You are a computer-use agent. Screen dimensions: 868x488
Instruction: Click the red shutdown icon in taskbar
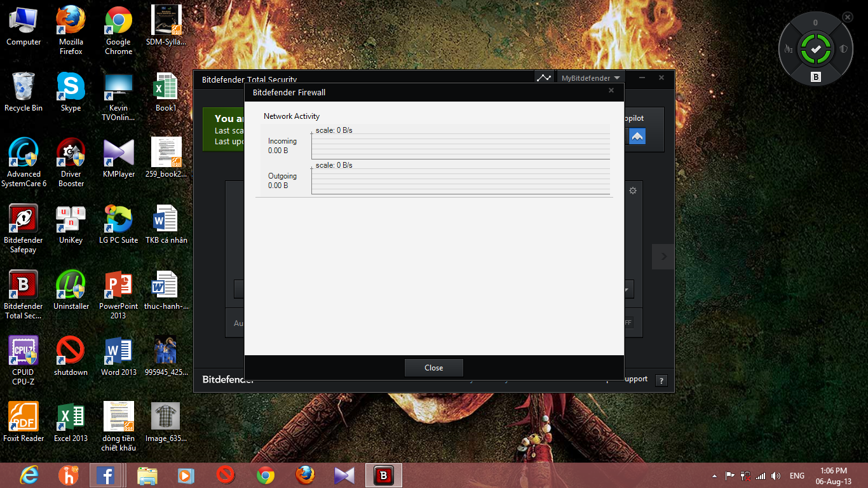226,475
